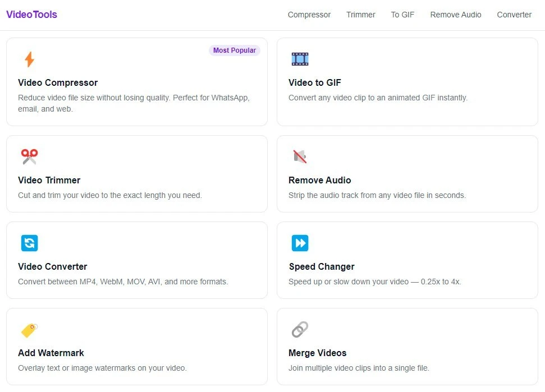The width and height of the screenshot is (545, 392).
Task: Open the Merge Videos heading
Action: [x=317, y=353]
